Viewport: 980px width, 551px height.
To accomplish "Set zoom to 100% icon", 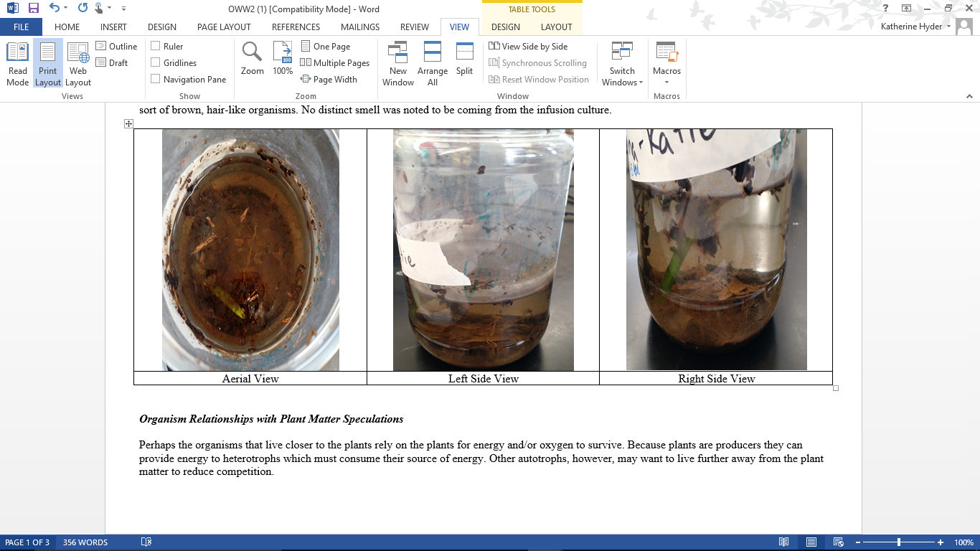I will (283, 59).
